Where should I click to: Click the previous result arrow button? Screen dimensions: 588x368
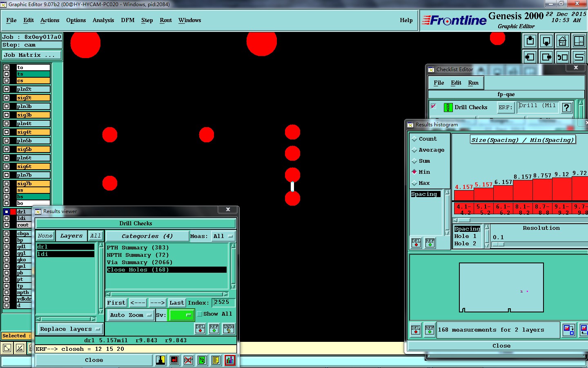(138, 303)
